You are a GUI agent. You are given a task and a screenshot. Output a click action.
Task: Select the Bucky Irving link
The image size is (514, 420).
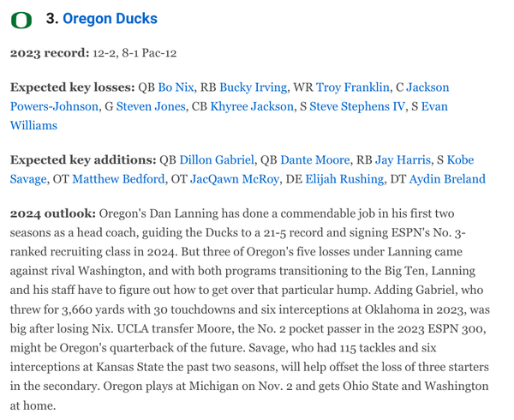253,87
